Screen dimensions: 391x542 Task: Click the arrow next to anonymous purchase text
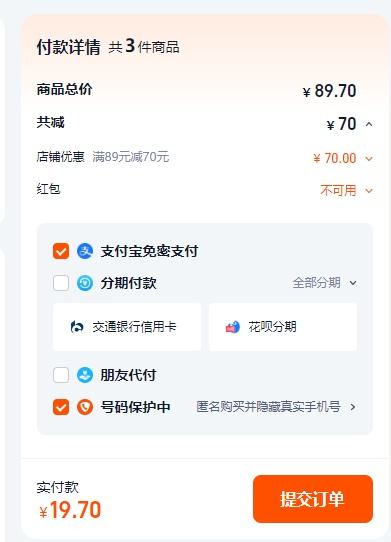pos(353,407)
